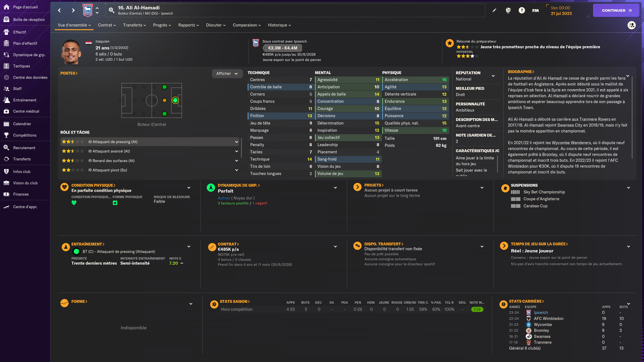Open Finances in the sidebar
This screenshot has height=362, width=644.
(21, 194)
